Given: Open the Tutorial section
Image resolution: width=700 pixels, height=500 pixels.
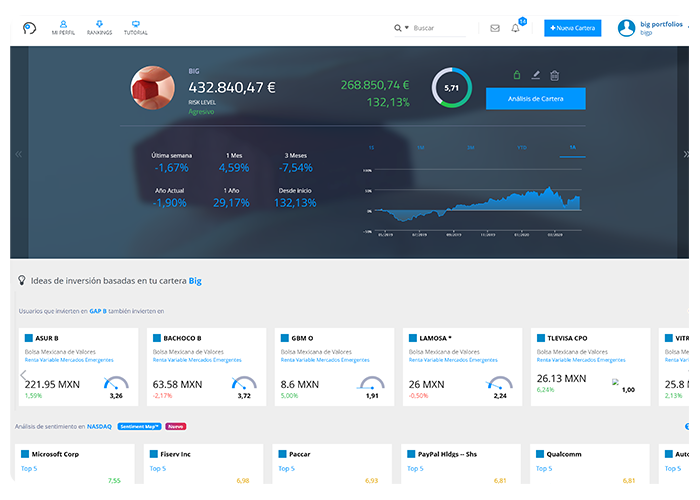Looking at the screenshot, I should pyautogui.click(x=136, y=27).
